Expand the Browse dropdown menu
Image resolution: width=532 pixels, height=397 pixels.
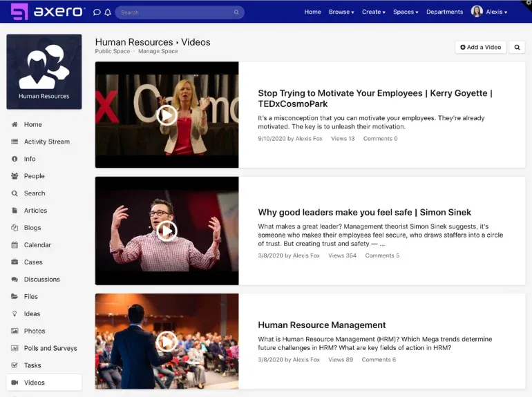pos(341,12)
